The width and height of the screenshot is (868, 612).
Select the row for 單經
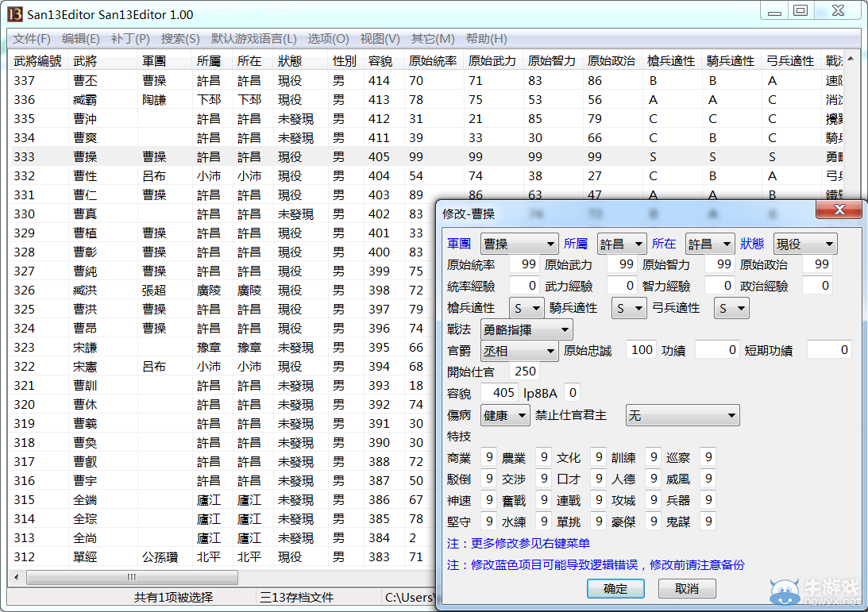pos(222,556)
